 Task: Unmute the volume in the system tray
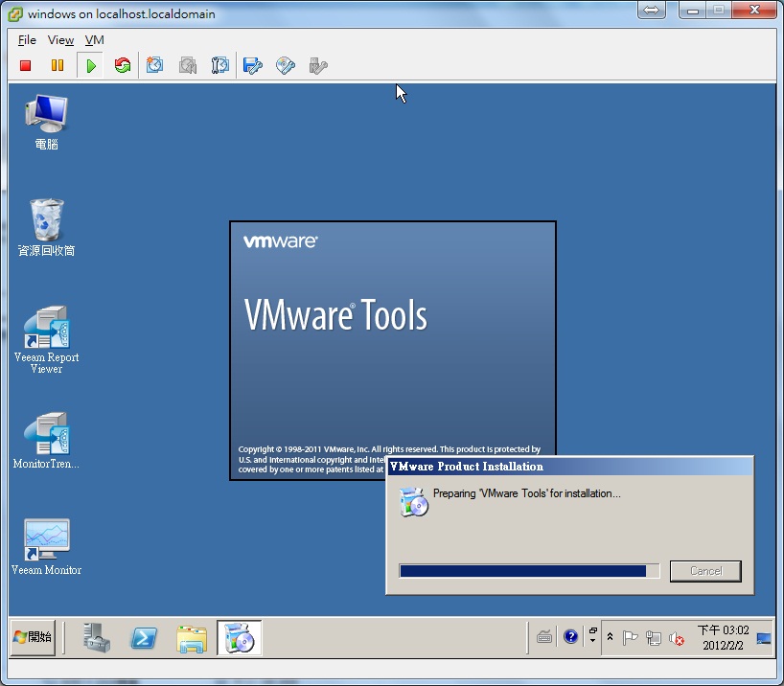click(x=678, y=637)
